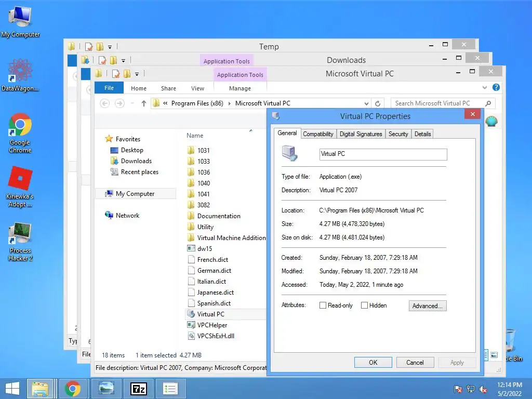This screenshot has width=532, height=399.
Task: Sort by the Name column header
Action: click(x=195, y=136)
